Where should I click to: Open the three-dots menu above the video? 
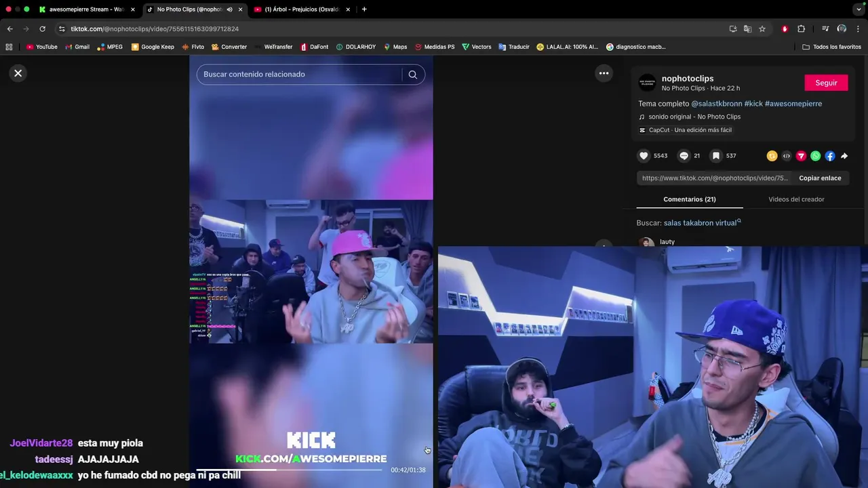[604, 73]
